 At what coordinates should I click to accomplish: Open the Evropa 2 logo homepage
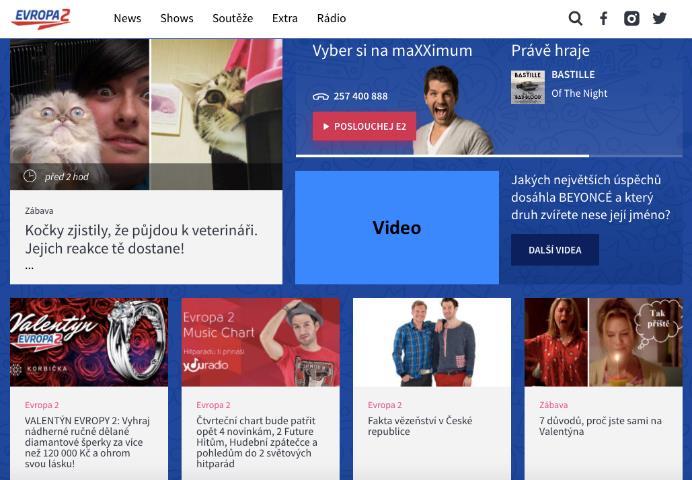(x=41, y=19)
